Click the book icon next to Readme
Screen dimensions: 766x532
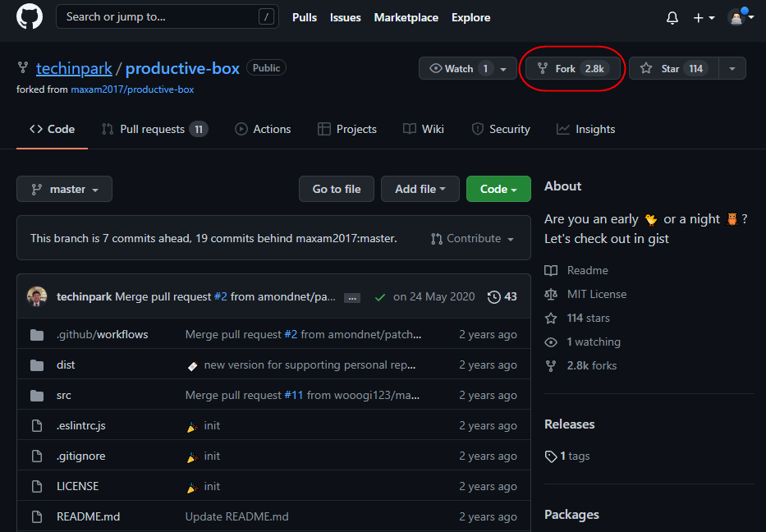tap(551, 271)
